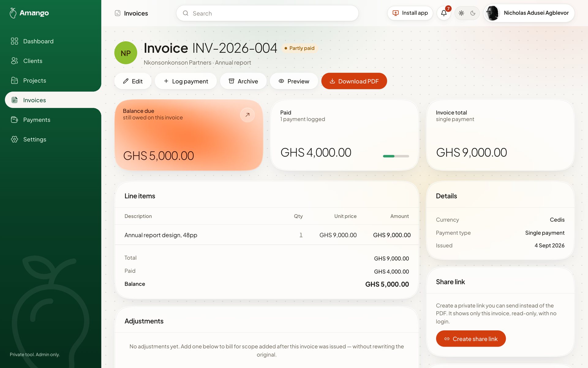This screenshot has height=368, width=588.
Task: Click the Invoice total GHS 9,000.00 card
Action: (500, 135)
